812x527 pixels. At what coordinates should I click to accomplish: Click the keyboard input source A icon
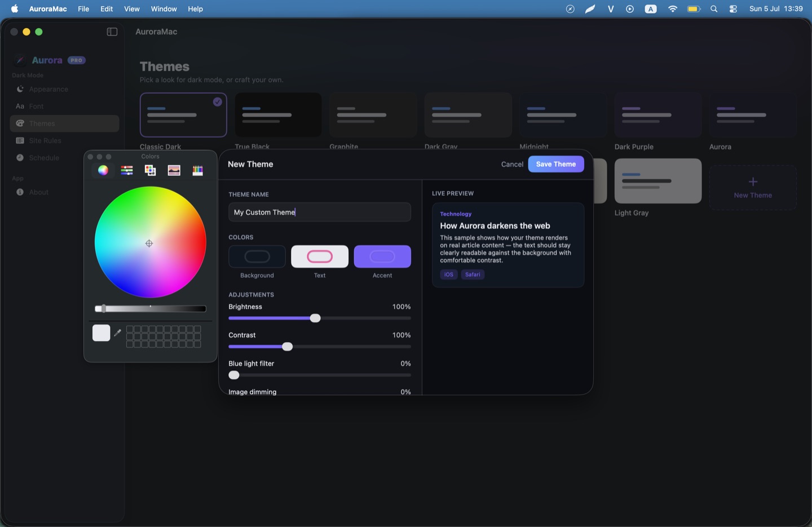(x=651, y=9)
